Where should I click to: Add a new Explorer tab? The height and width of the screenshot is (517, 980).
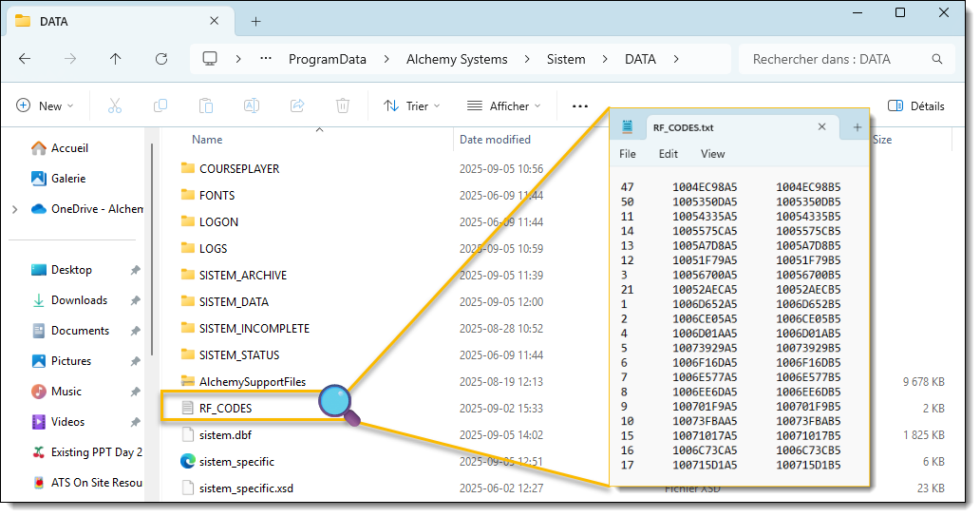(x=255, y=21)
